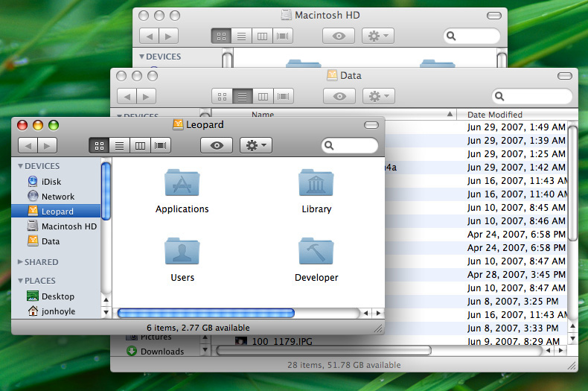Image resolution: width=588 pixels, height=391 pixels.
Task: Go forward in the Data window
Action: tap(146, 96)
